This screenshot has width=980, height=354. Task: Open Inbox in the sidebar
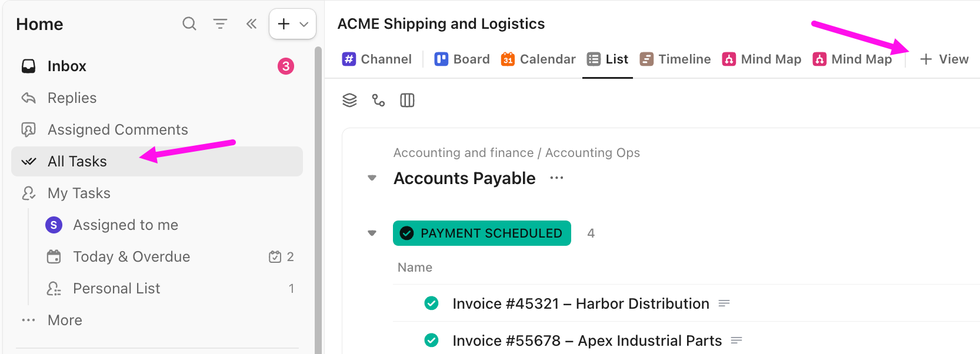tap(66, 66)
